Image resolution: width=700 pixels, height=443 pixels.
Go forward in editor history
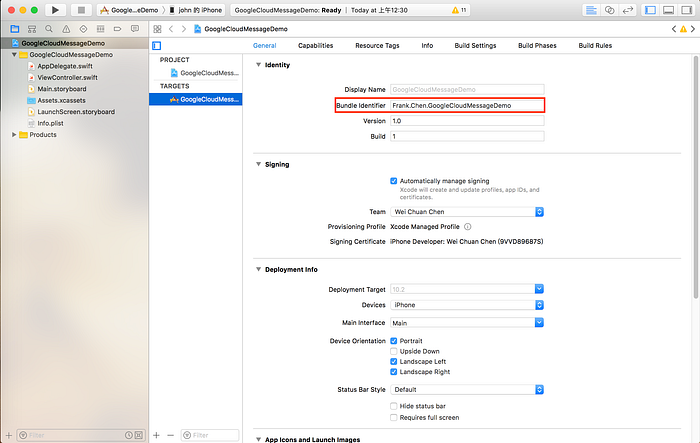coord(183,29)
